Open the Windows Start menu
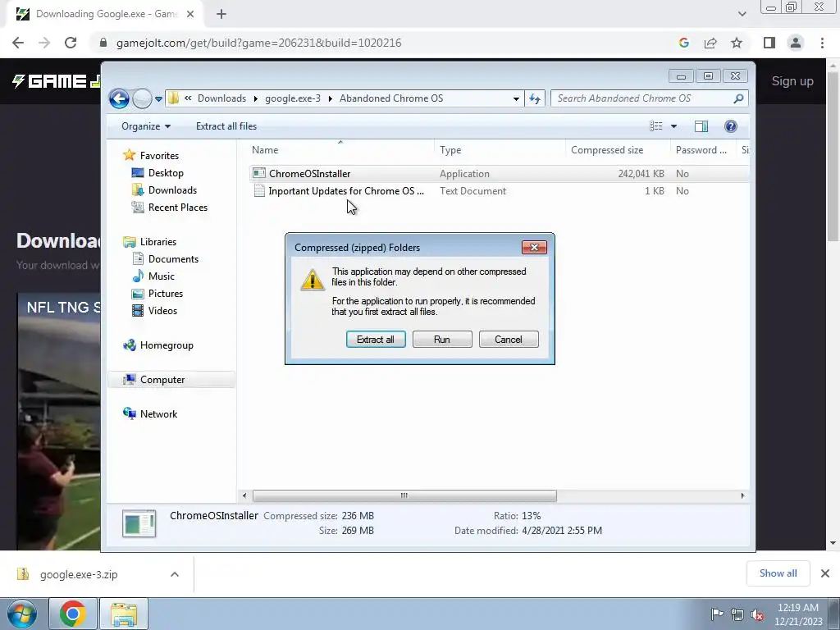The width and height of the screenshot is (840, 630). coord(21,614)
